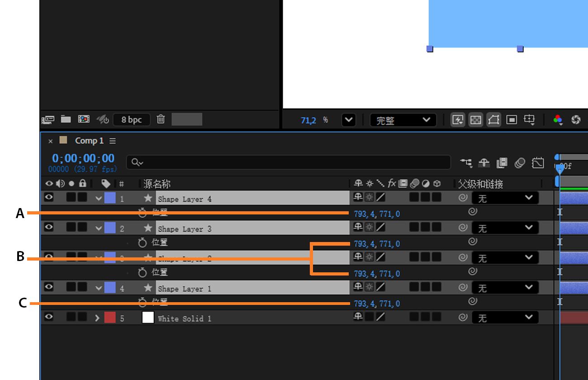The width and height of the screenshot is (588, 380).
Task: Open the composition mini-flowchart icon
Action: tap(466, 162)
